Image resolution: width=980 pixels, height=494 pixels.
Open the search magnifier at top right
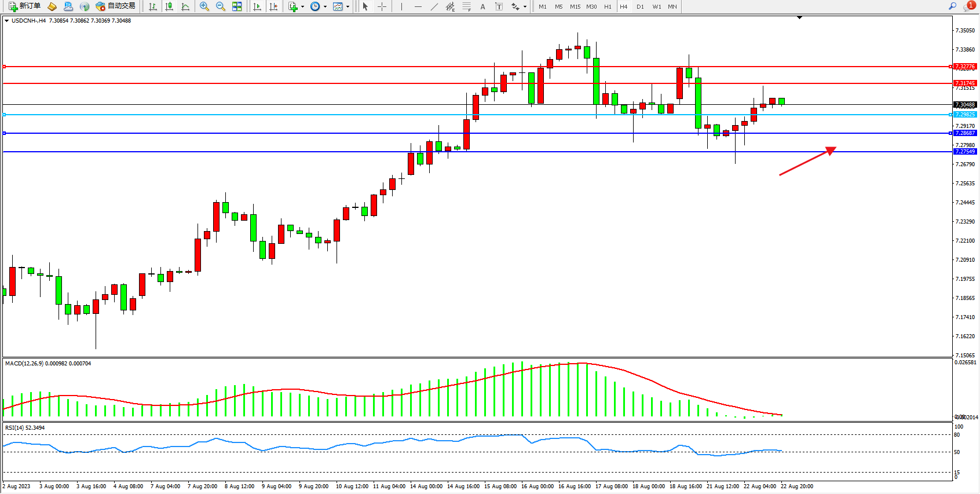[952, 6]
